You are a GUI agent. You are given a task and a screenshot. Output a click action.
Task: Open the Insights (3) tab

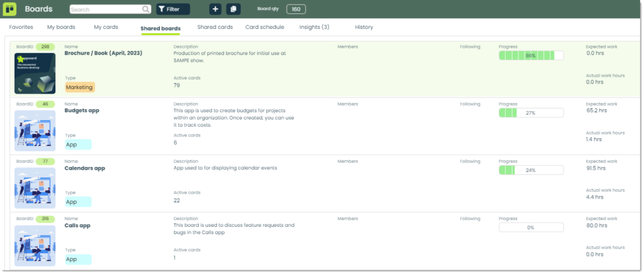314,27
